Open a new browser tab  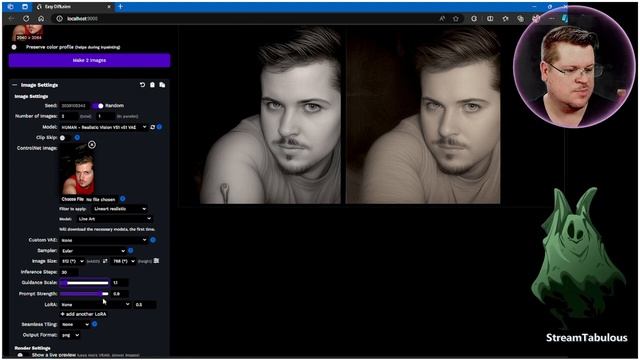click(120, 7)
